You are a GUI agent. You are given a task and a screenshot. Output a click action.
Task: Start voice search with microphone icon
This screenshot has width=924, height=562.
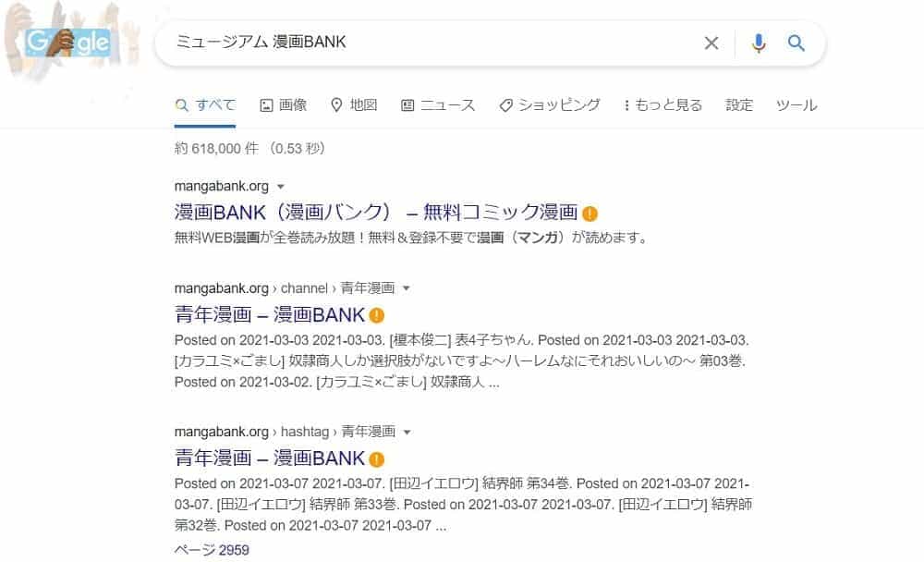point(759,43)
